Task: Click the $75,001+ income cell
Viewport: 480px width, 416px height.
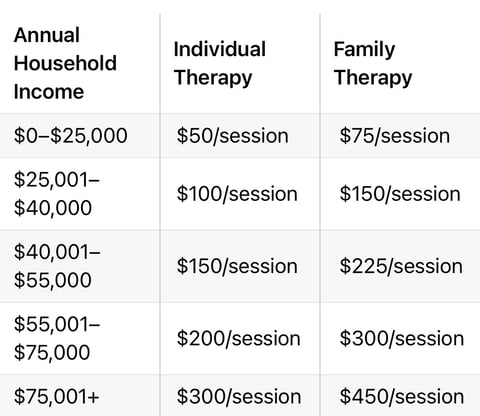Action: pos(57,396)
